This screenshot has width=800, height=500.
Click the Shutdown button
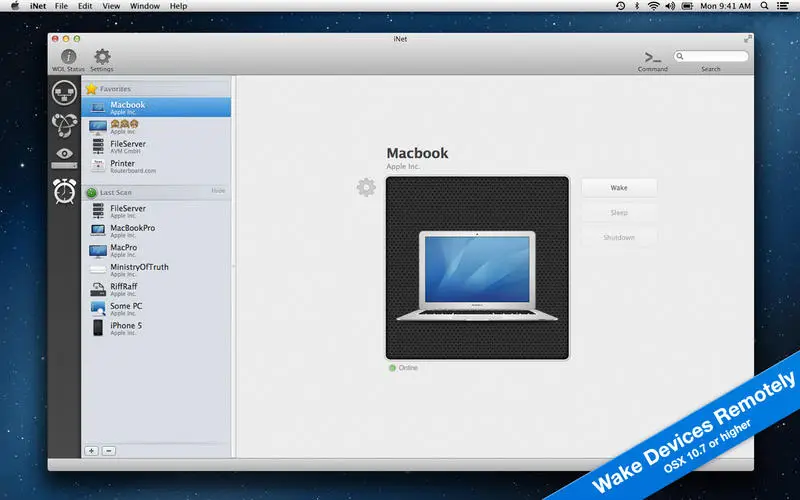[619, 238]
